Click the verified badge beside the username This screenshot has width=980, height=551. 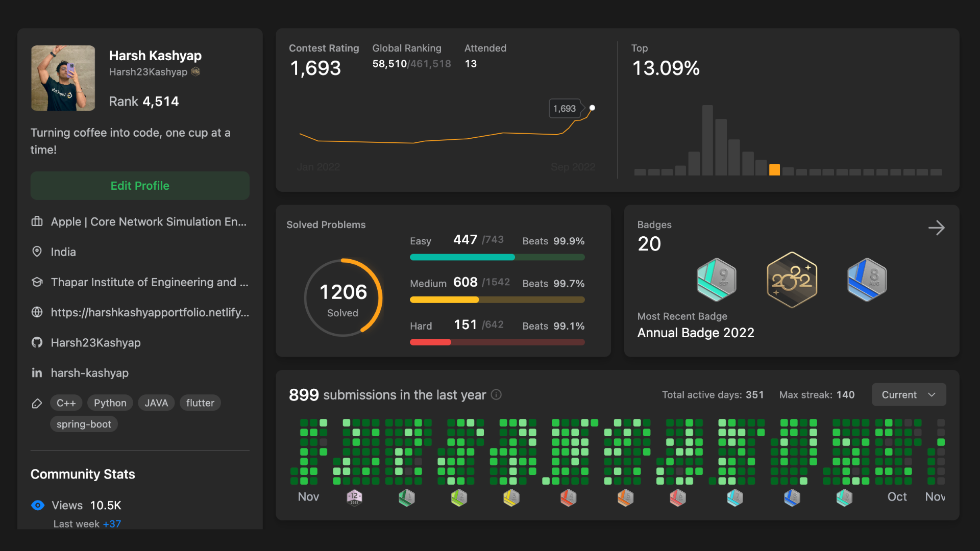click(195, 71)
